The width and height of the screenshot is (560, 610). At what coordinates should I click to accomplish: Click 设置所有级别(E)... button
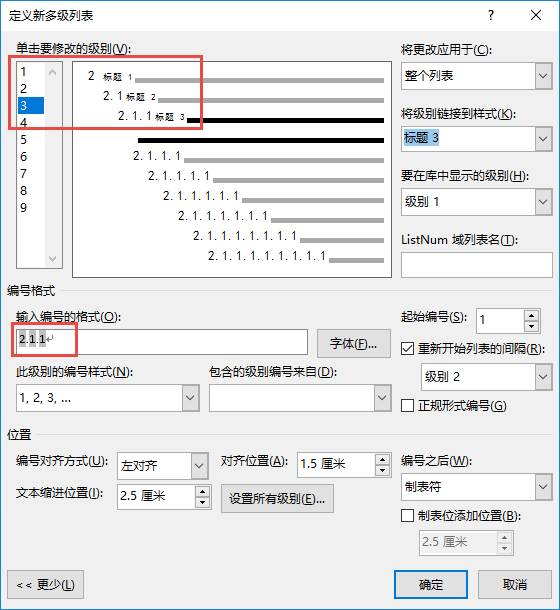tap(277, 498)
